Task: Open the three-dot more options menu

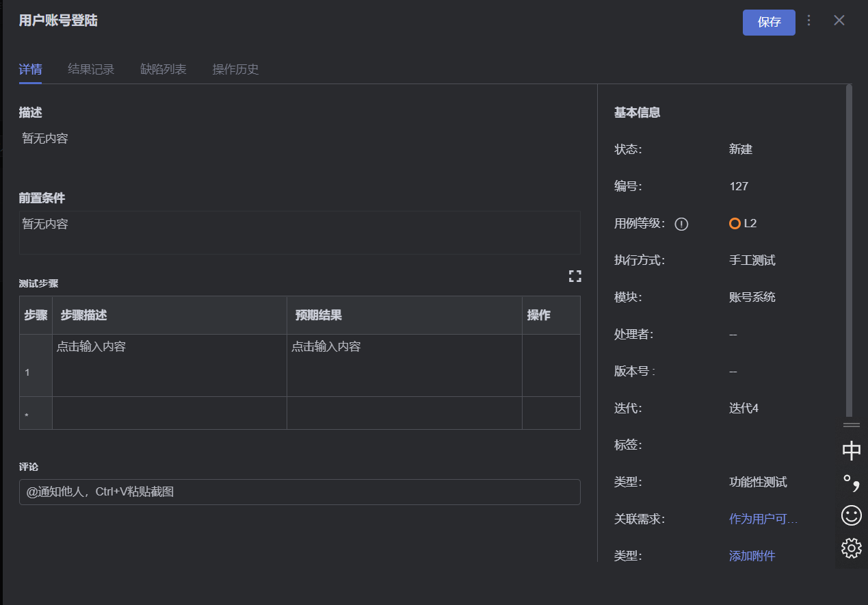Action: (809, 21)
